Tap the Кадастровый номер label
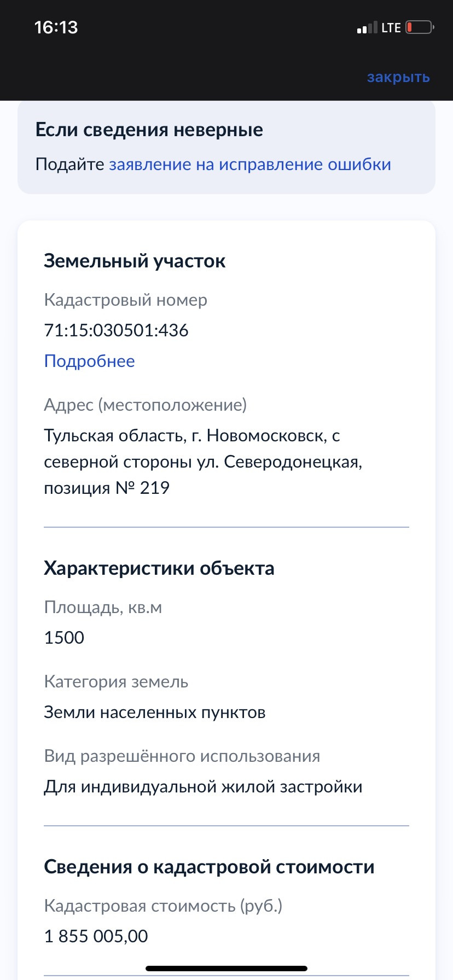Viewport: 453px width, 980px height. (125, 300)
